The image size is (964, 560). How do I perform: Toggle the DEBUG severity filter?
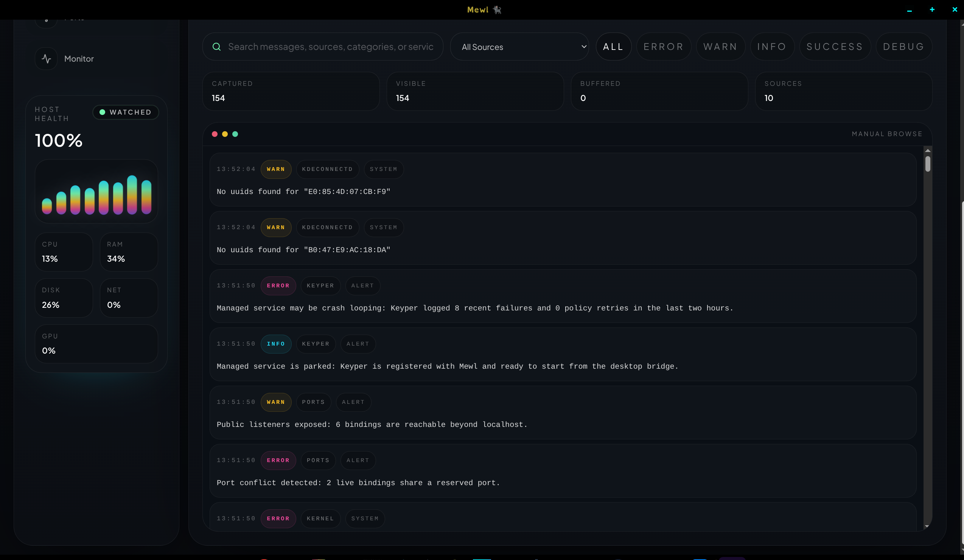(903, 46)
